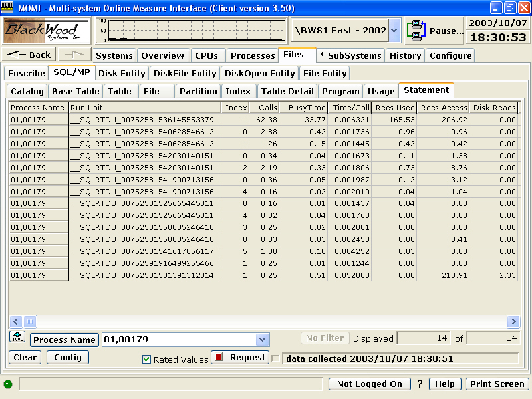
Task: Click the forward arrow navigation button
Action: pos(74,55)
